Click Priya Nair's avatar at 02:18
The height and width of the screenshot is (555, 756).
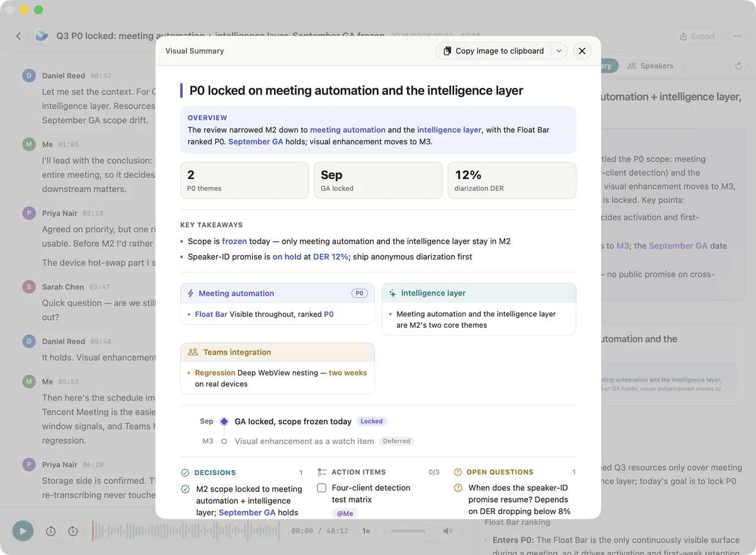pyautogui.click(x=28, y=214)
